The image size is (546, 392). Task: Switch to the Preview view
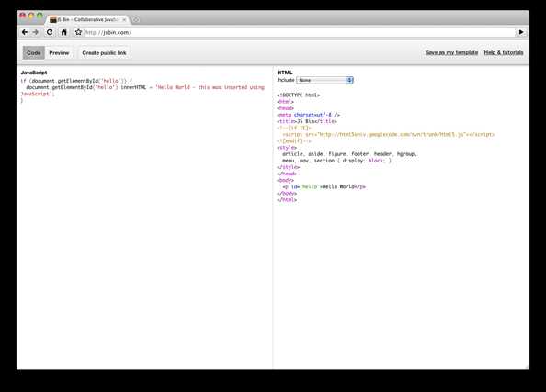coord(59,53)
